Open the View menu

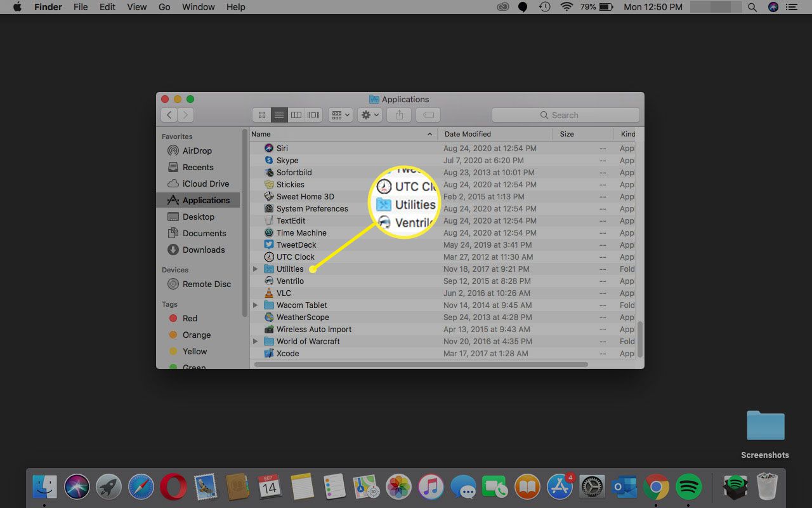[x=136, y=7]
